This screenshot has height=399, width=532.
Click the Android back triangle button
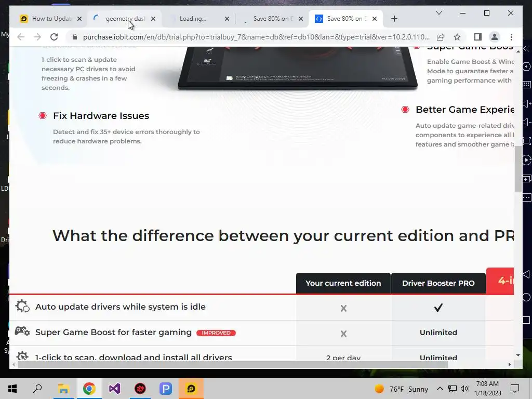point(526,274)
